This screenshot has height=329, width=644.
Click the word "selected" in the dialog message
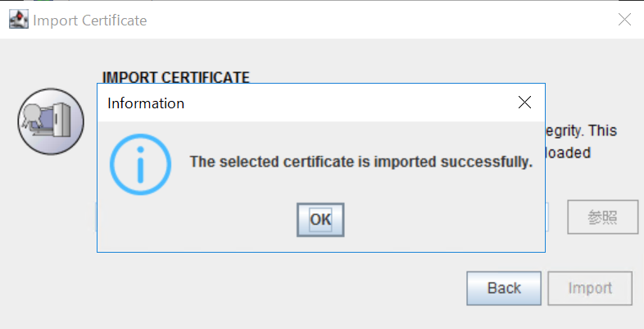click(243, 162)
